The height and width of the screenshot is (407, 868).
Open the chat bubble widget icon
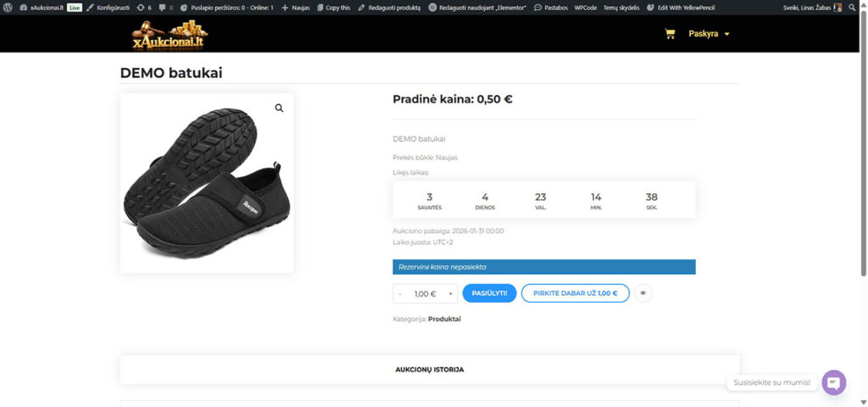point(834,382)
